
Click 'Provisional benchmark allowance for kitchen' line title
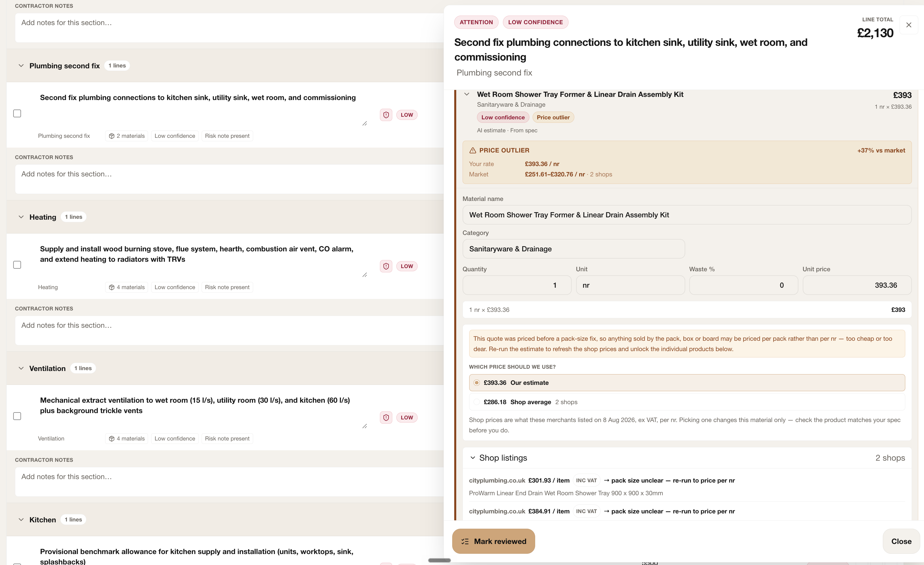[196, 556]
